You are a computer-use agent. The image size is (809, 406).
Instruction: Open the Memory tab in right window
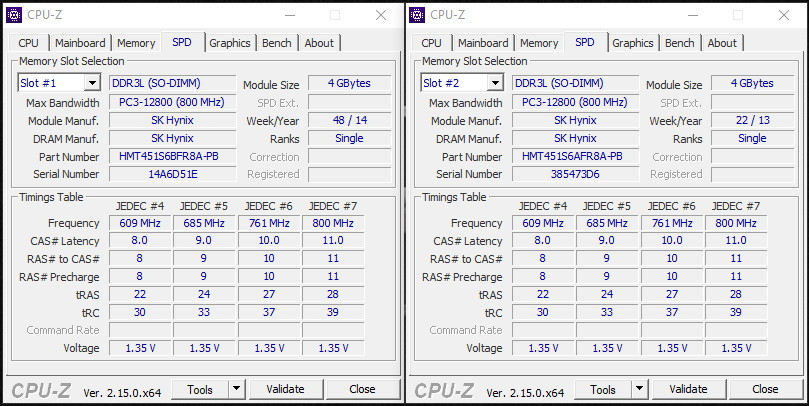[x=539, y=43]
